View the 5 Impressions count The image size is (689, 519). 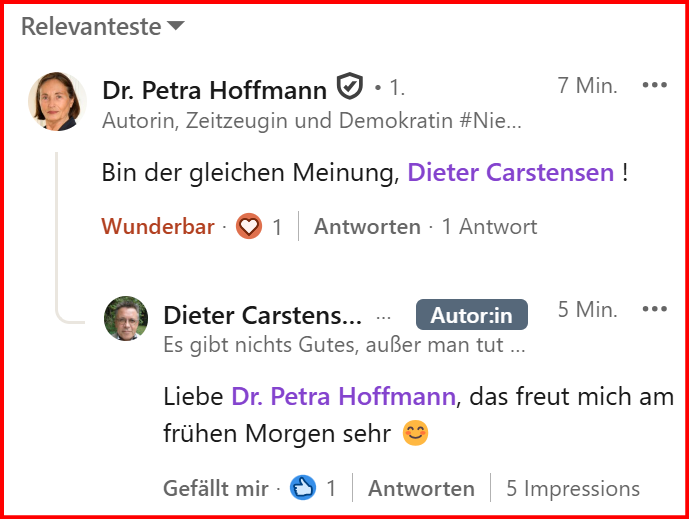pyautogui.click(x=572, y=489)
